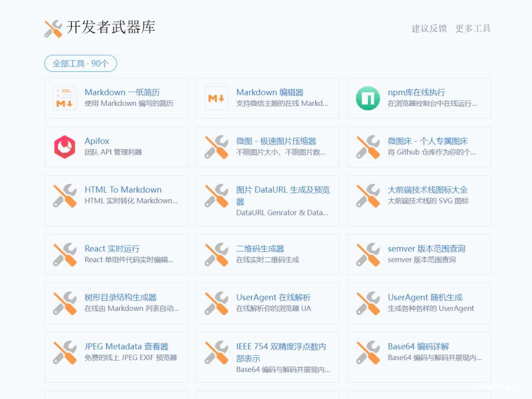Open the 建议反馈 link
The image size is (532, 399).
[429, 29]
